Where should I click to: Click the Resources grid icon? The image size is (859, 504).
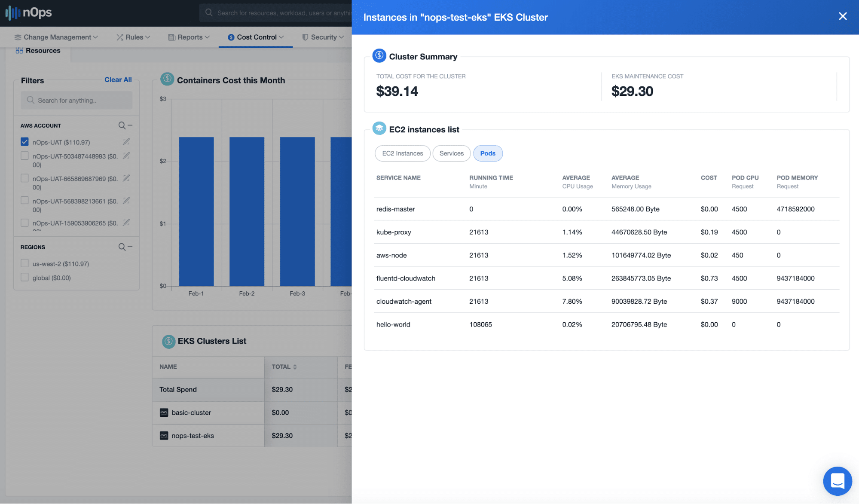pos(19,50)
